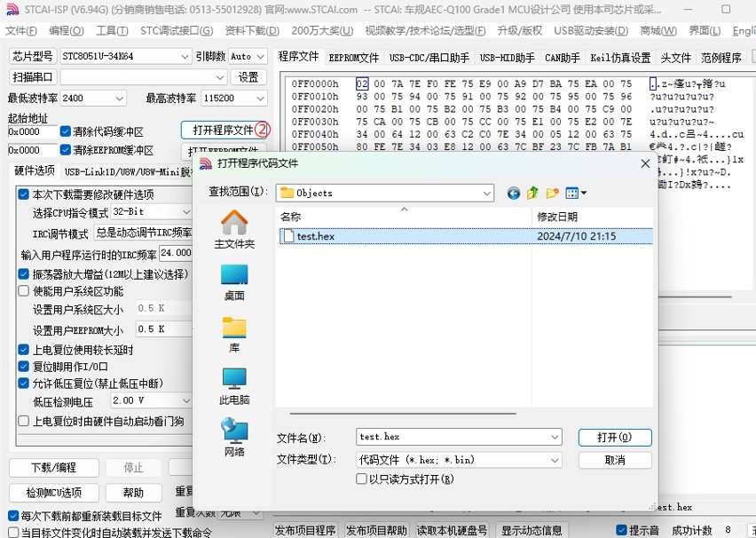Click the Up one level folder icon
Image resolution: width=756 pixels, height=538 pixels.
point(532,194)
